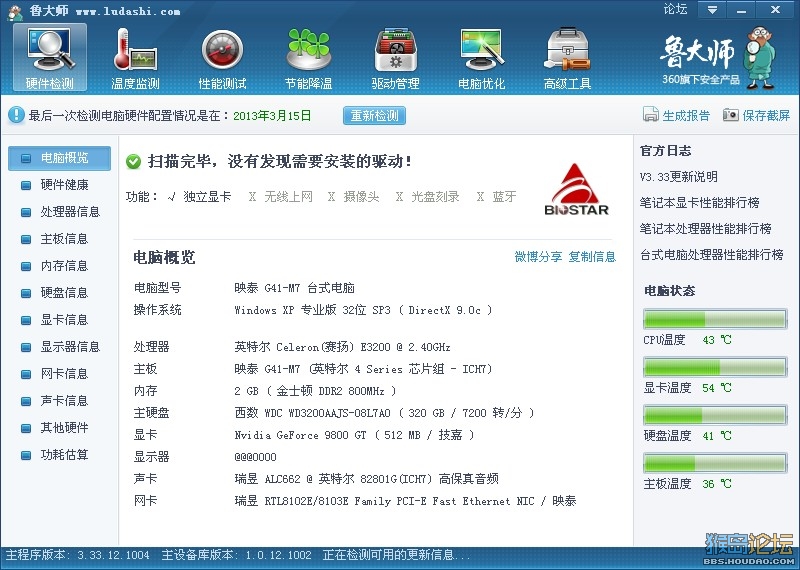This screenshot has width=800, height=570.
Task: Select 主板信息 in the sidebar
Action: click(x=59, y=239)
